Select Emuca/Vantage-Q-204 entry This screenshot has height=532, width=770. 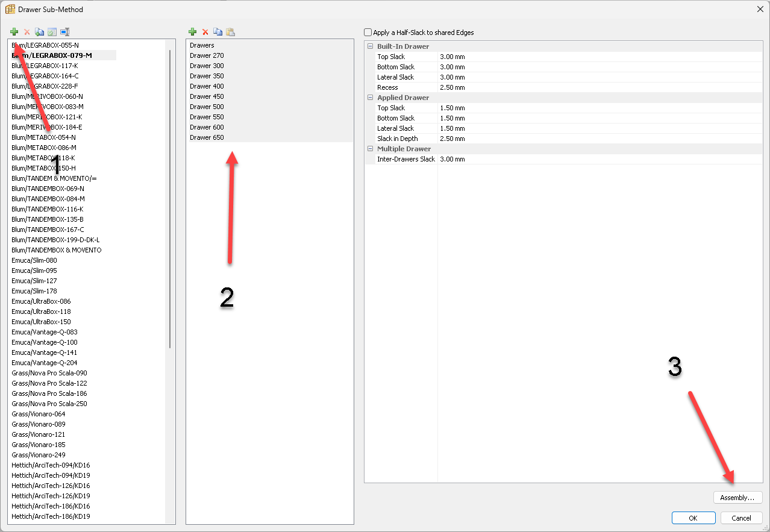(x=45, y=363)
